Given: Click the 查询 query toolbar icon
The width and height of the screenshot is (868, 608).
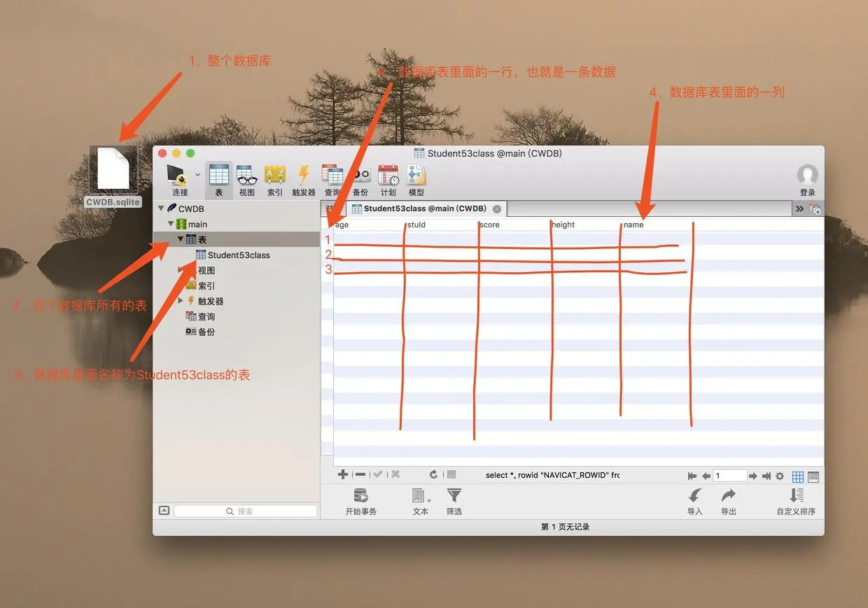Looking at the screenshot, I should coord(332,175).
